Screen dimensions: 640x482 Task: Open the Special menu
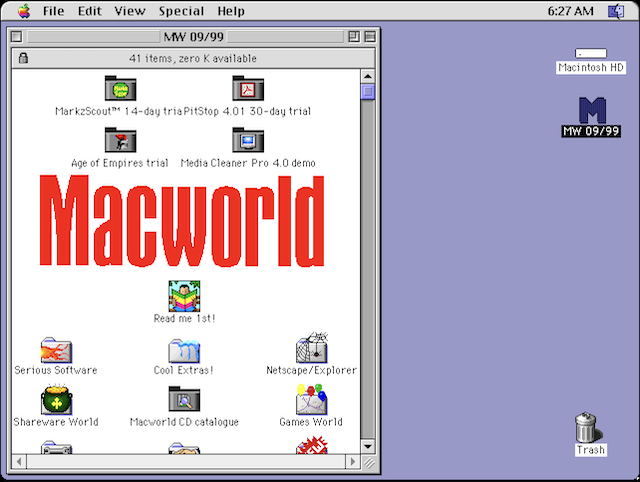click(x=182, y=11)
